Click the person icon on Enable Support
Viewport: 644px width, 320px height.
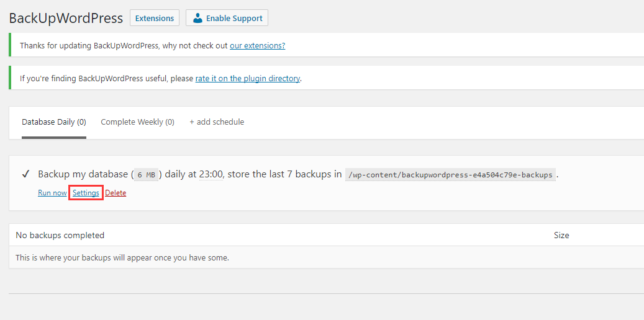coord(197,18)
